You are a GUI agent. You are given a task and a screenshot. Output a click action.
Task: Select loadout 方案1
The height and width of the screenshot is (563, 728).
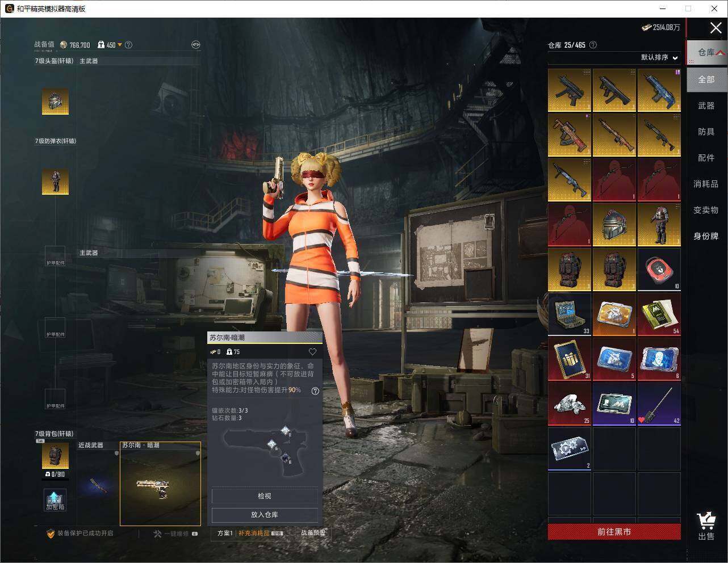[225, 533]
